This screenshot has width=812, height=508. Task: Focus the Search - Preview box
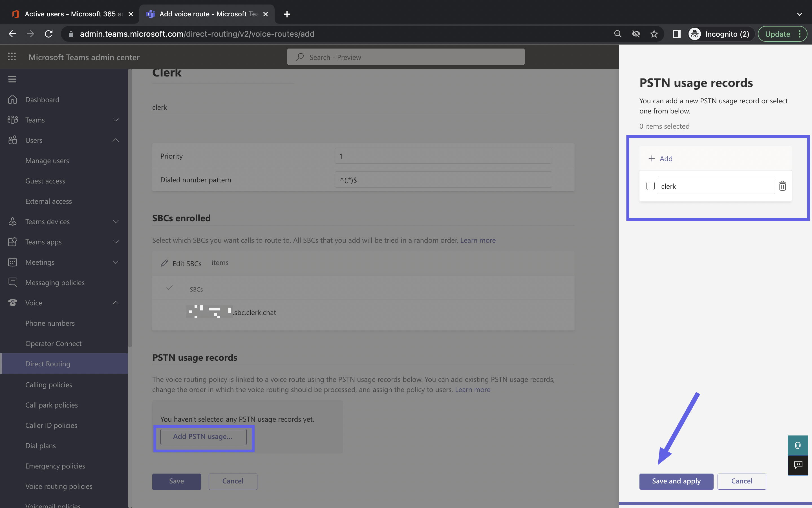[406, 57]
